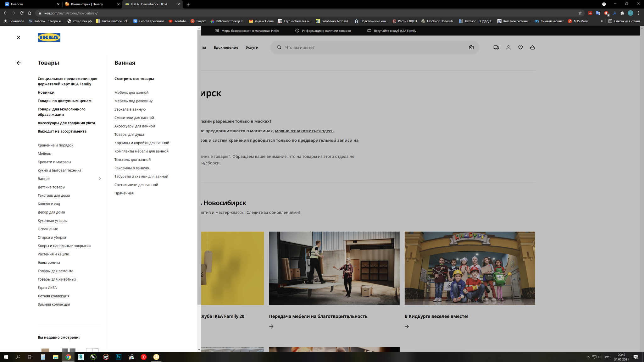Open the furniture delivery truck photo card

click(x=334, y=268)
